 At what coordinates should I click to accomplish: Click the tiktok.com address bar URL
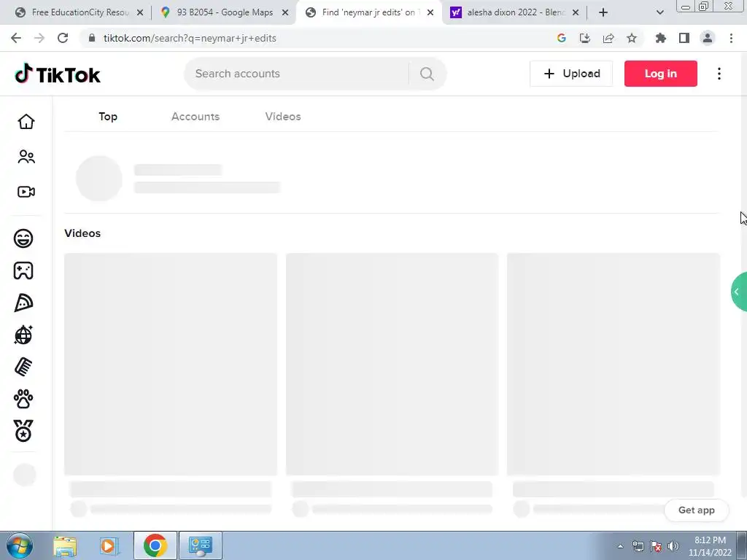[190, 38]
